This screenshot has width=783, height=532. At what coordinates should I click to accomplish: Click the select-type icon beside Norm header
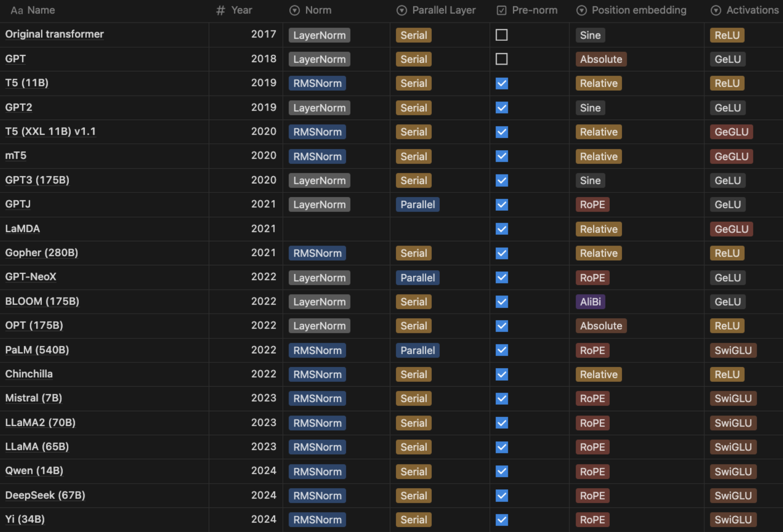(294, 10)
